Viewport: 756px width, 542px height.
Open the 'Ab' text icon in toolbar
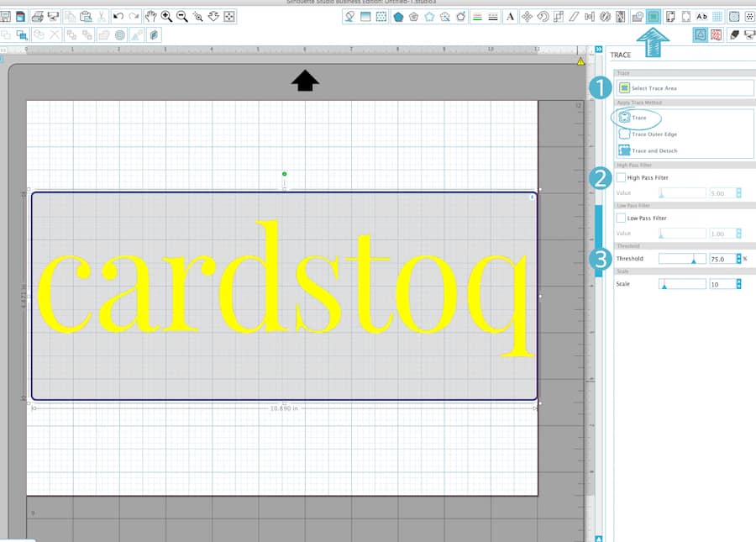pyautogui.click(x=702, y=17)
